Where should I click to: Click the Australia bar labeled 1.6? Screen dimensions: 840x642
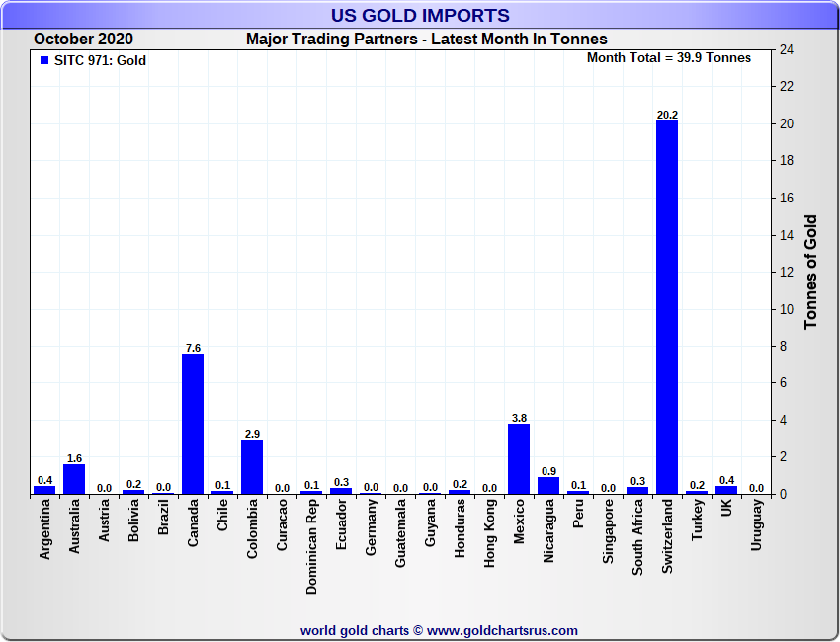pos(74,479)
